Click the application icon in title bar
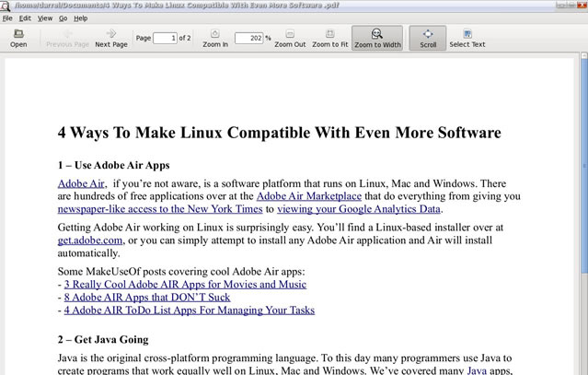This screenshot has height=375, width=588. [5, 6]
